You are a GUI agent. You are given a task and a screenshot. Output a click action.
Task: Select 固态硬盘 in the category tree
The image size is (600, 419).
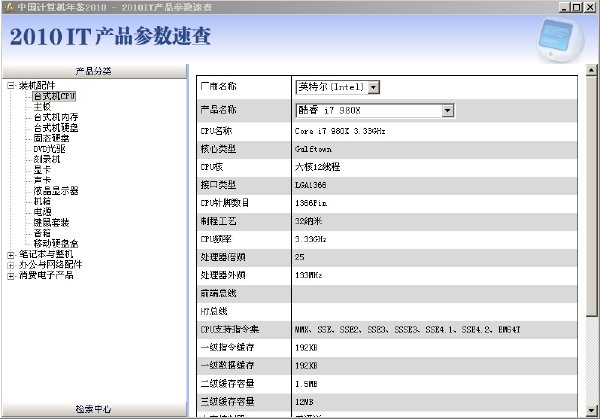coord(51,138)
